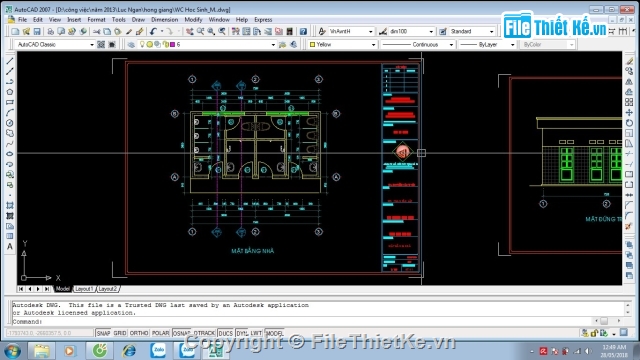Toggle MODEL space button
Screen dimensions: 640x360
click(274, 333)
